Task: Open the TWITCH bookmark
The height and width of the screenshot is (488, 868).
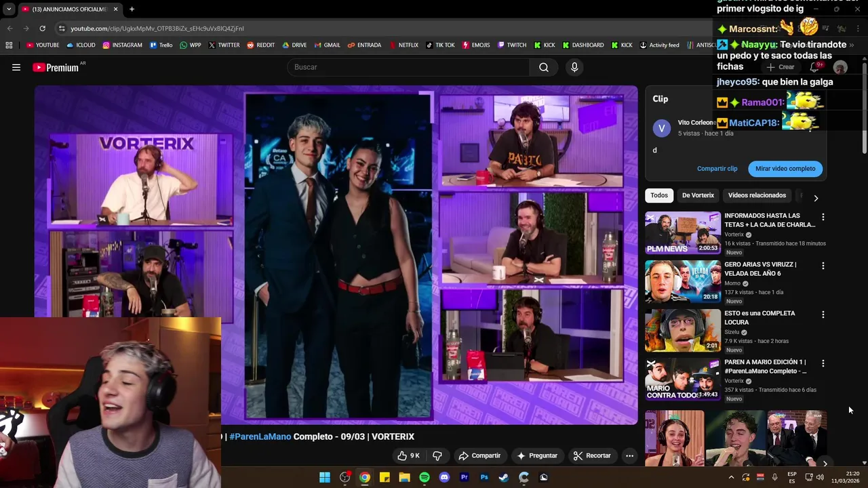Action: [512, 45]
